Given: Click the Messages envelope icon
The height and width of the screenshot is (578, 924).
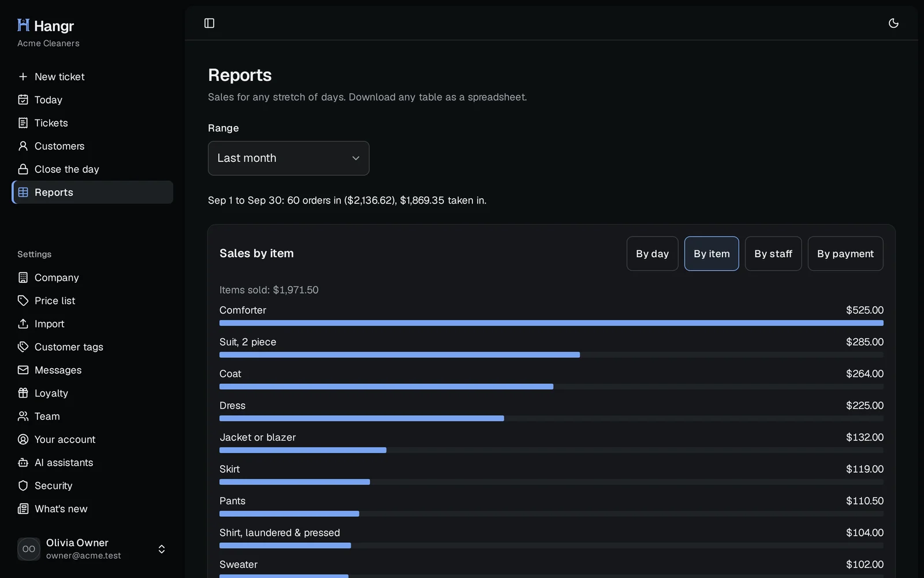Looking at the screenshot, I should [x=23, y=370].
